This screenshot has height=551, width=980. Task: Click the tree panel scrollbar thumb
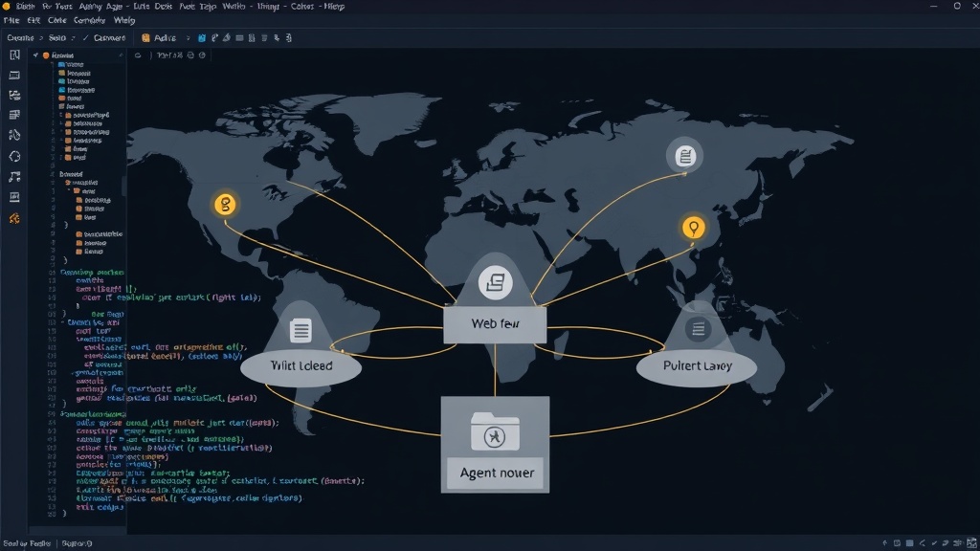pos(123,185)
